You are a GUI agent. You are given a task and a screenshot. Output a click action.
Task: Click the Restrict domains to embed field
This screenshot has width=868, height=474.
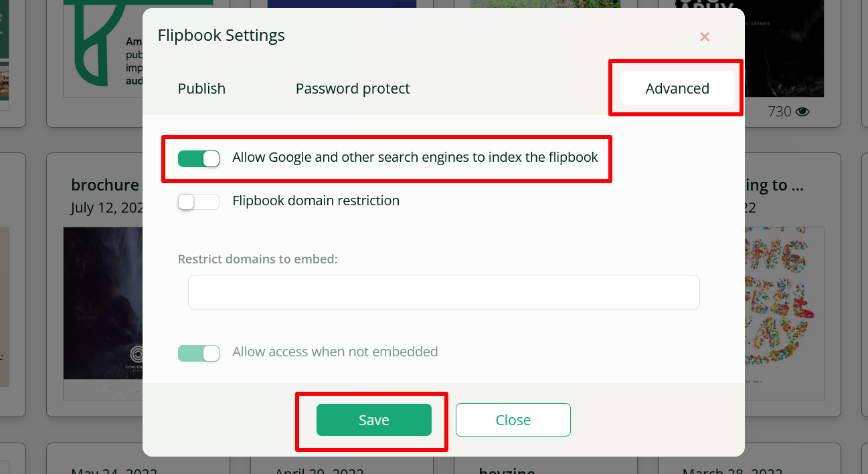click(x=444, y=292)
